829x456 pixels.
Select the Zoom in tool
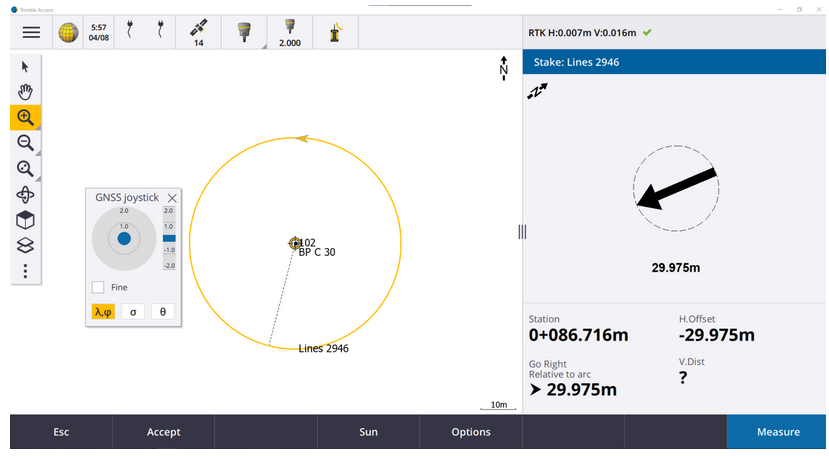click(x=25, y=118)
